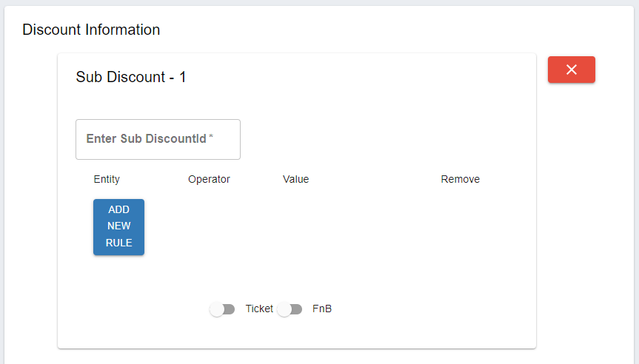Click the Operator column header

[209, 179]
